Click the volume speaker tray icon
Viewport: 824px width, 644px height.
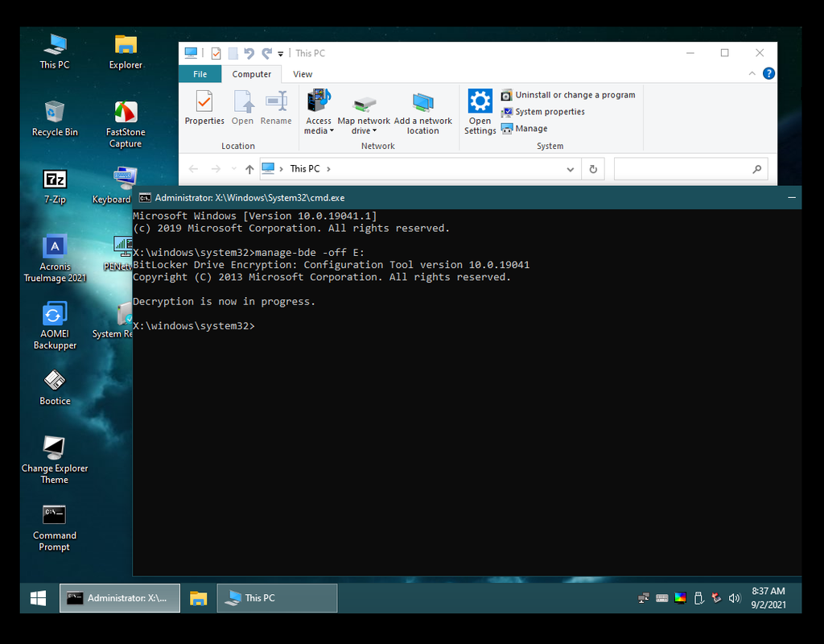coord(734,598)
